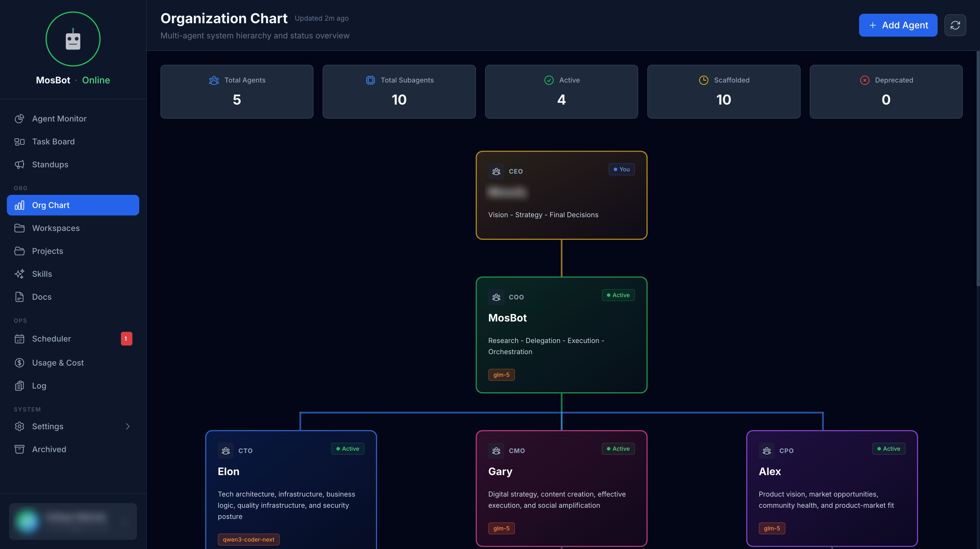Open the user profile at sidebar bottom
The height and width of the screenshot is (549, 980).
coord(73,521)
